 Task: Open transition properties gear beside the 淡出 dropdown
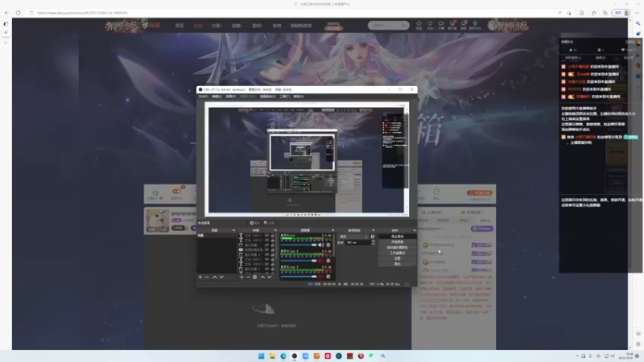pyautogui.click(x=373, y=237)
